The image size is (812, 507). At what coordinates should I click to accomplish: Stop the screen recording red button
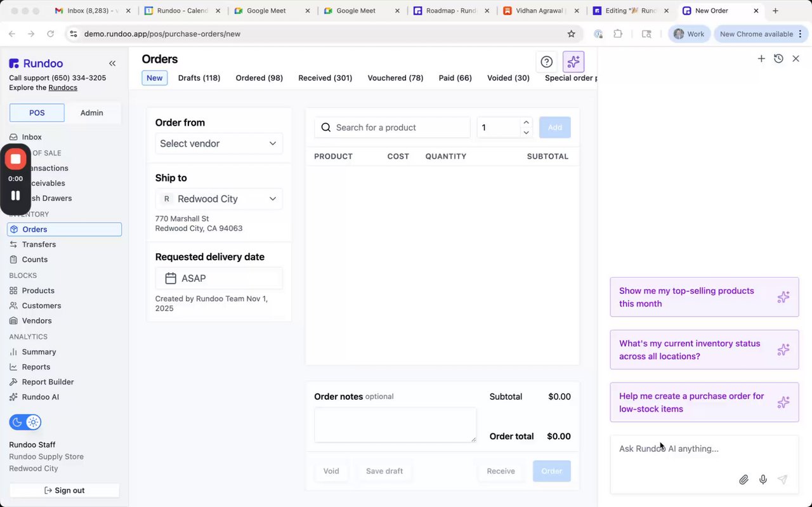coord(16,159)
